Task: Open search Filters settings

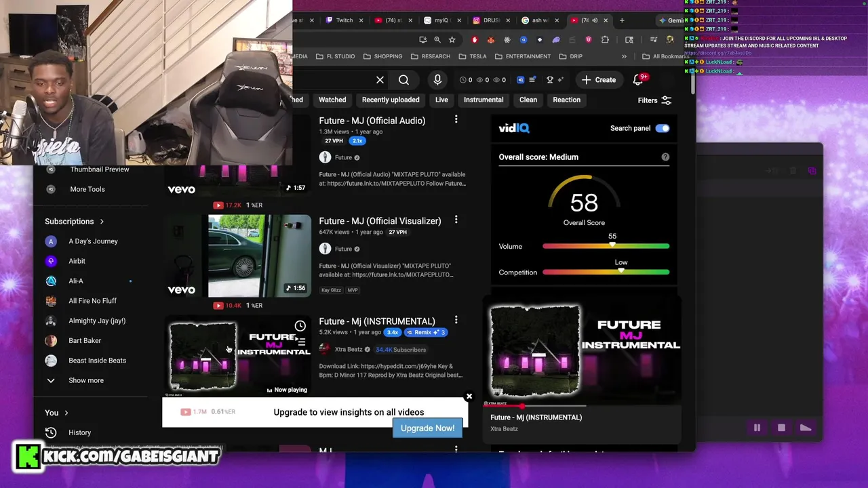Action: coord(654,100)
